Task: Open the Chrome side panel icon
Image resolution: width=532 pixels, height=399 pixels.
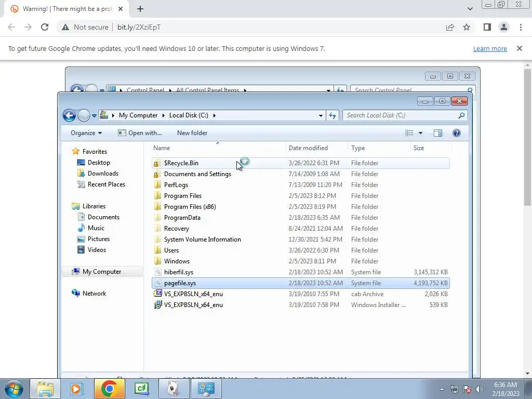Action: pyautogui.click(x=487, y=27)
